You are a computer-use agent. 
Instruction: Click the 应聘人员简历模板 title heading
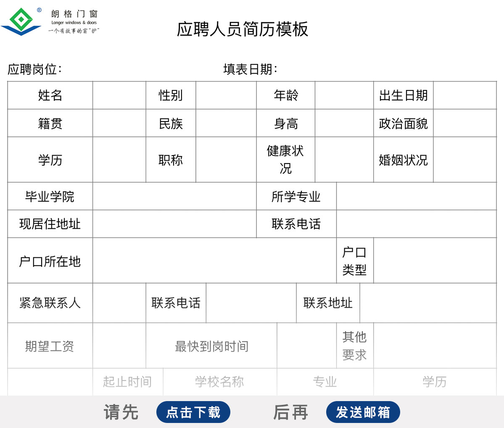tap(243, 29)
